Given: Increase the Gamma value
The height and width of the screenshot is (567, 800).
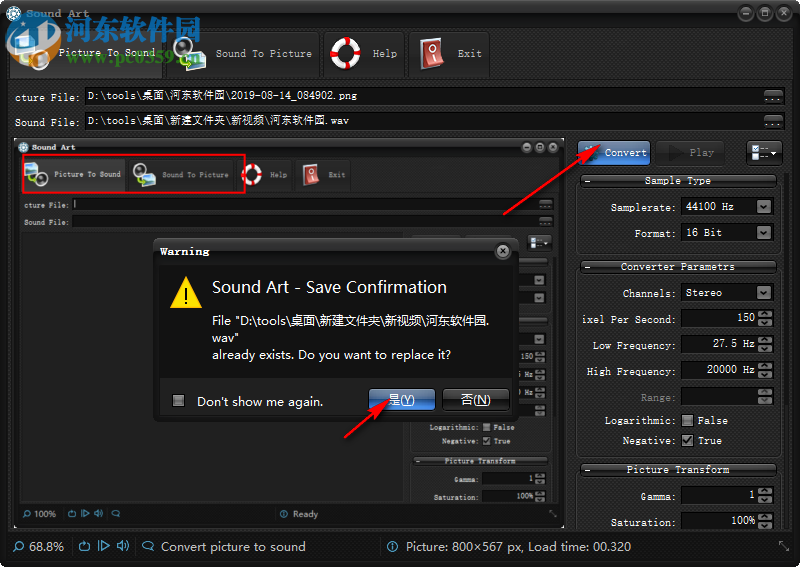Looking at the screenshot, I should point(765,491).
